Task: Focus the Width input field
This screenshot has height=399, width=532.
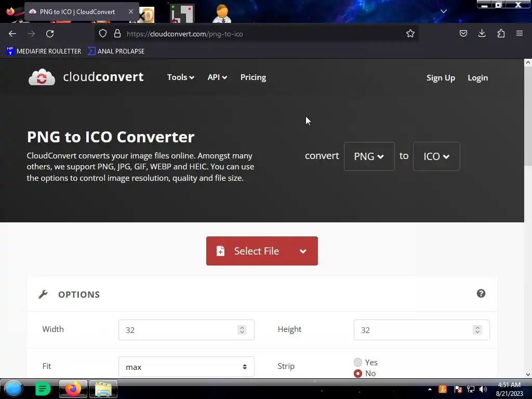Action: coord(187,330)
